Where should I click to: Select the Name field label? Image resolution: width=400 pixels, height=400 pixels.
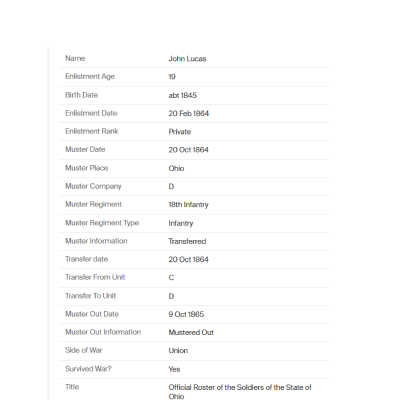click(x=75, y=58)
